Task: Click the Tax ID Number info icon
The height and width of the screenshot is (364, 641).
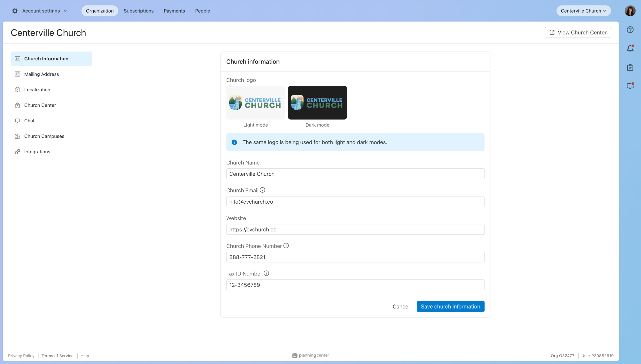Action: coord(266,273)
